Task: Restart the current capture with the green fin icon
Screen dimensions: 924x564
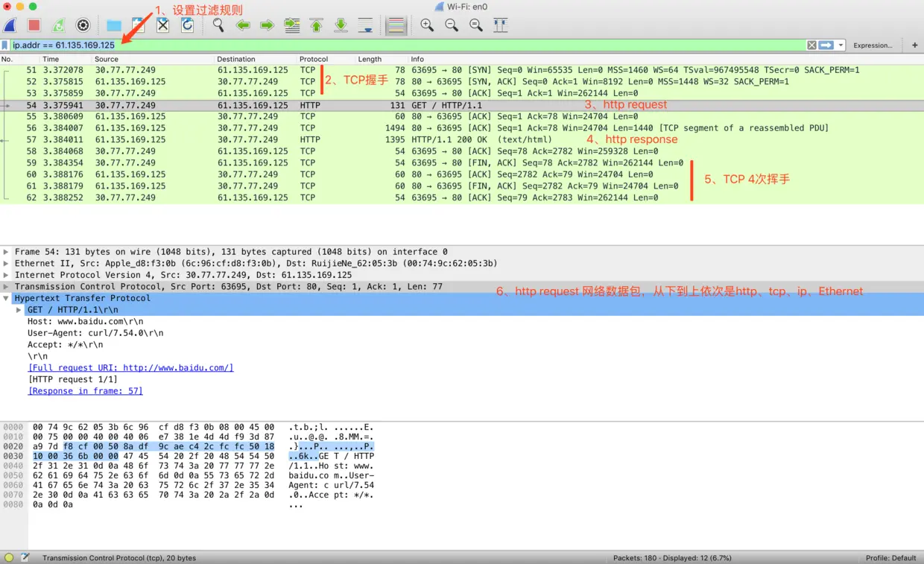Action: pyautogui.click(x=59, y=25)
